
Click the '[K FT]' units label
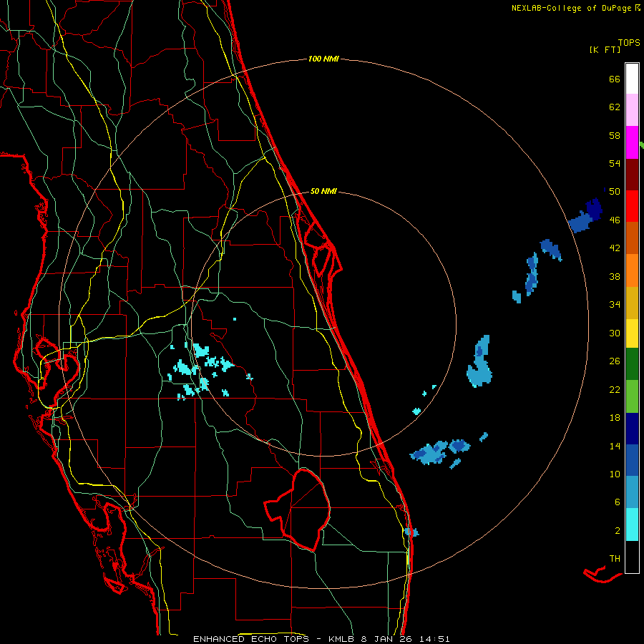pyautogui.click(x=605, y=49)
